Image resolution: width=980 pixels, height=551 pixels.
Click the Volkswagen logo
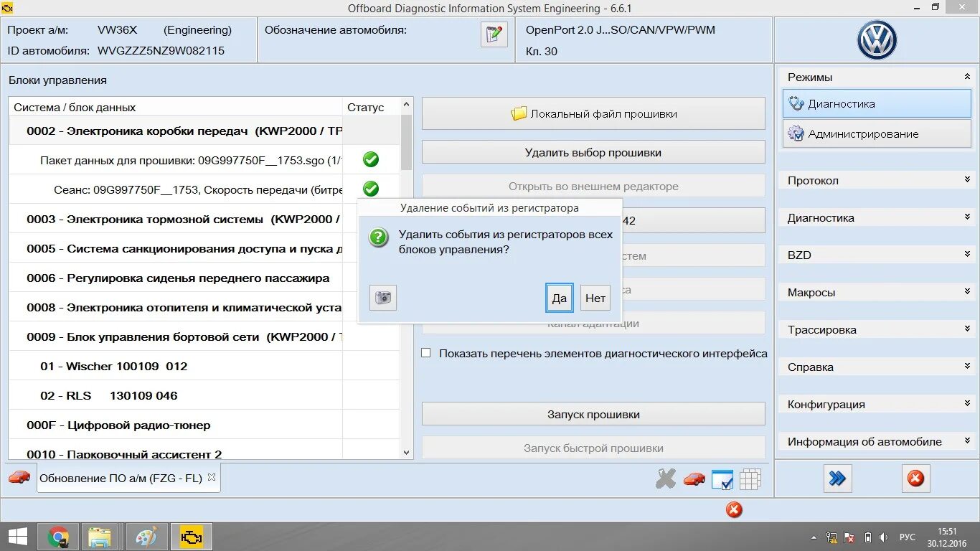(877, 39)
